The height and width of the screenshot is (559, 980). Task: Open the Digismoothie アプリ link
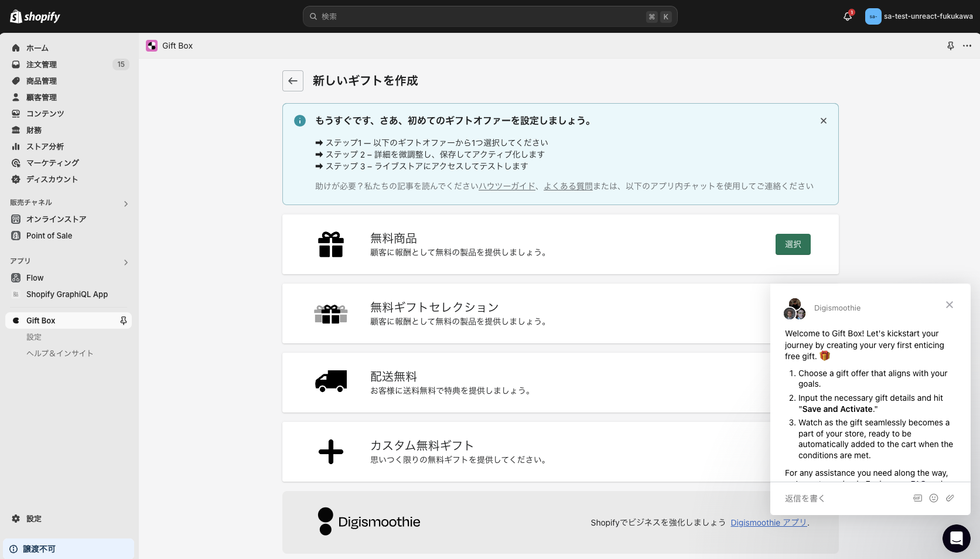click(768, 523)
